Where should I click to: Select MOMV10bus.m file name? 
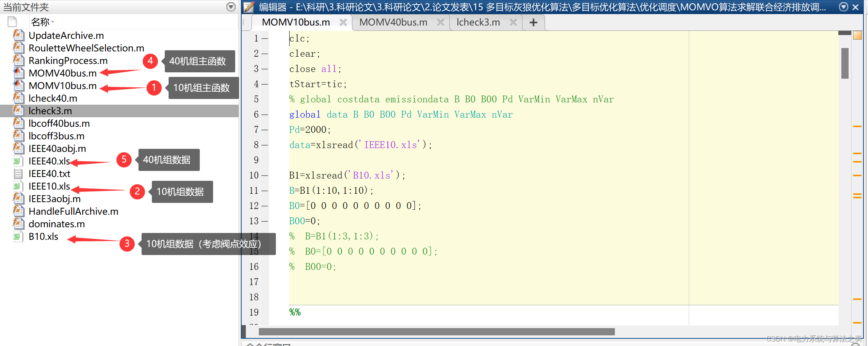pos(63,86)
